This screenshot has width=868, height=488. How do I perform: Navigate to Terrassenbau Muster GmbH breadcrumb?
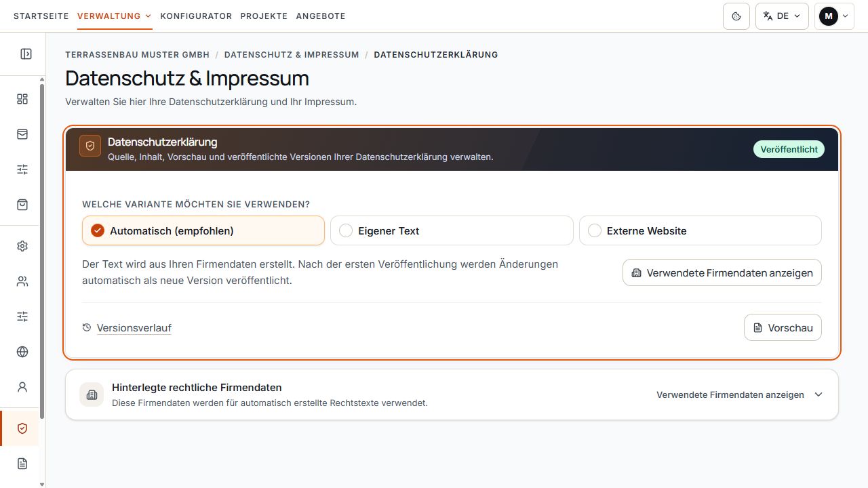(x=138, y=54)
